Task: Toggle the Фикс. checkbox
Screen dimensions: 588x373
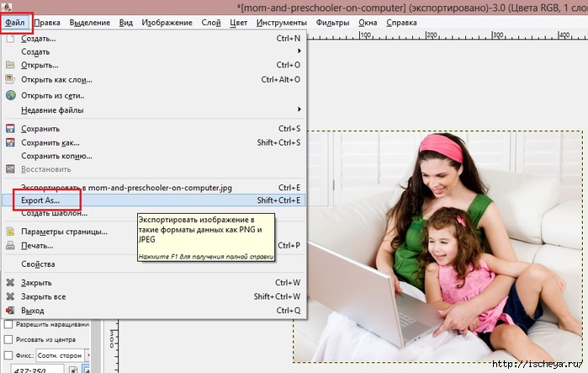Action: click(x=8, y=355)
